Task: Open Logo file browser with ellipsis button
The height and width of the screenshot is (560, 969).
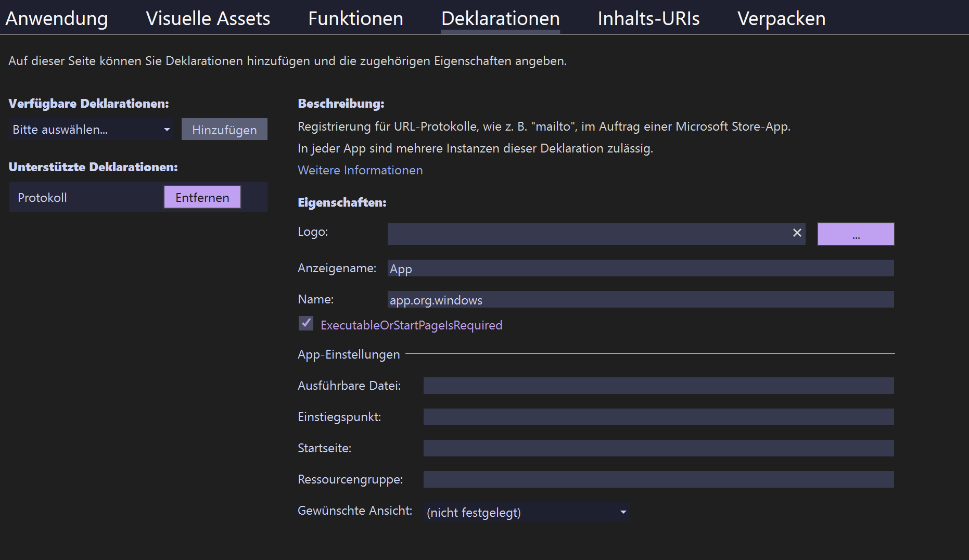Action: (856, 234)
